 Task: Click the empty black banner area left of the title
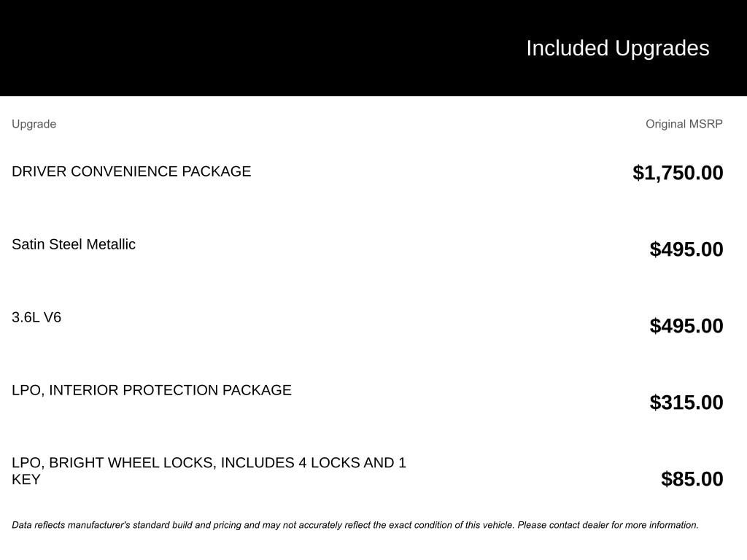click(219, 48)
